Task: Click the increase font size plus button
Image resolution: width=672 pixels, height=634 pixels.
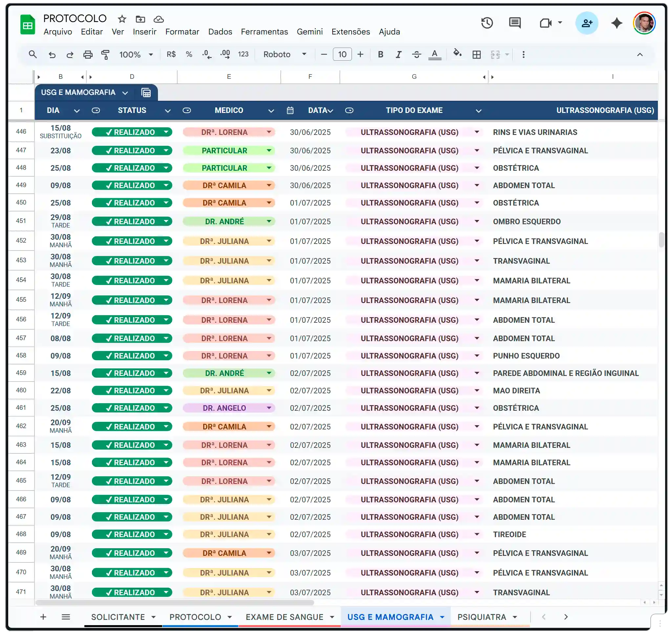Action: click(x=360, y=55)
